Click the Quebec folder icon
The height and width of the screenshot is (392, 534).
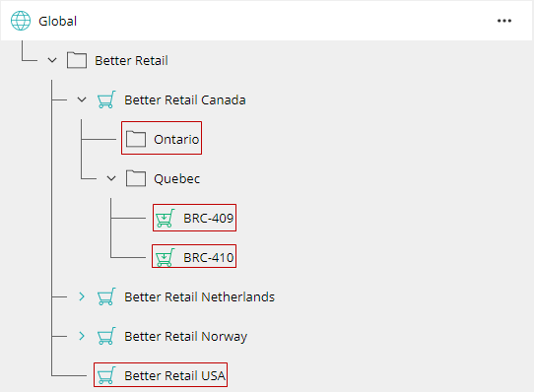click(136, 178)
